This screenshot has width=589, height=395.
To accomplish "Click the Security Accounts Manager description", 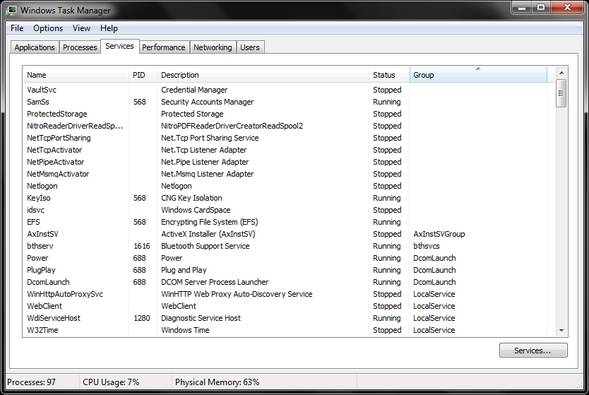I will click(207, 102).
